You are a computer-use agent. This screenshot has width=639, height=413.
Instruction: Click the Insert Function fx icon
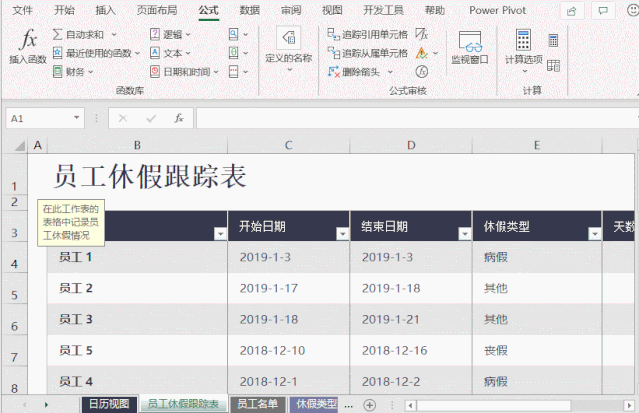28,40
